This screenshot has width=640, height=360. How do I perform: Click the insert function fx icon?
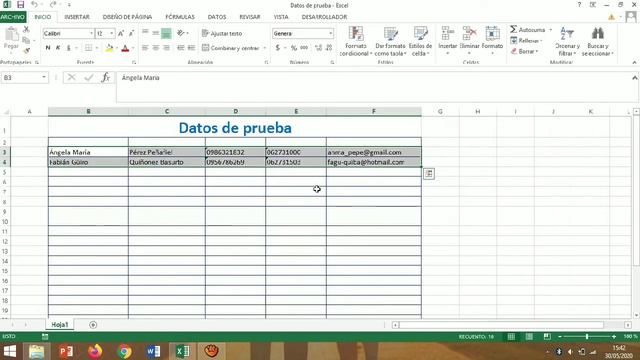tap(105, 78)
